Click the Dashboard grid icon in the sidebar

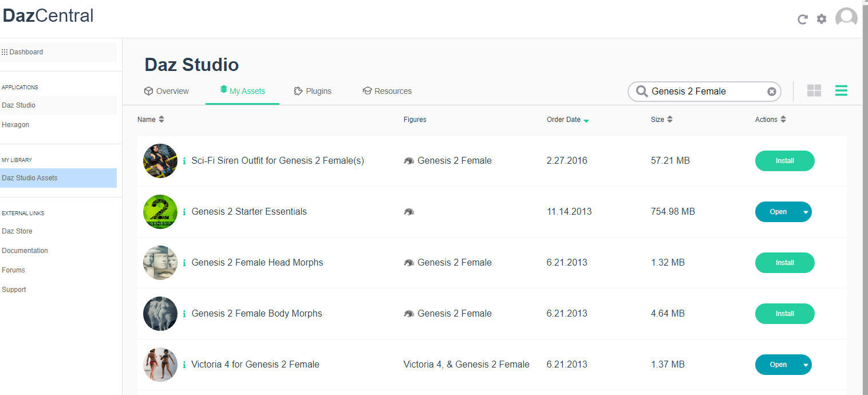point(5,52)
